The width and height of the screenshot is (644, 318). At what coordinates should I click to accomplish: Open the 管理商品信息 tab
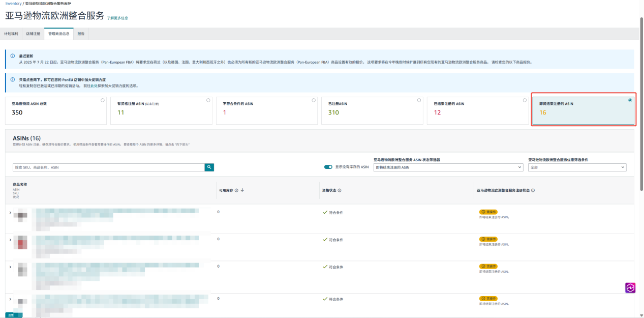click(x=59, y=34)
